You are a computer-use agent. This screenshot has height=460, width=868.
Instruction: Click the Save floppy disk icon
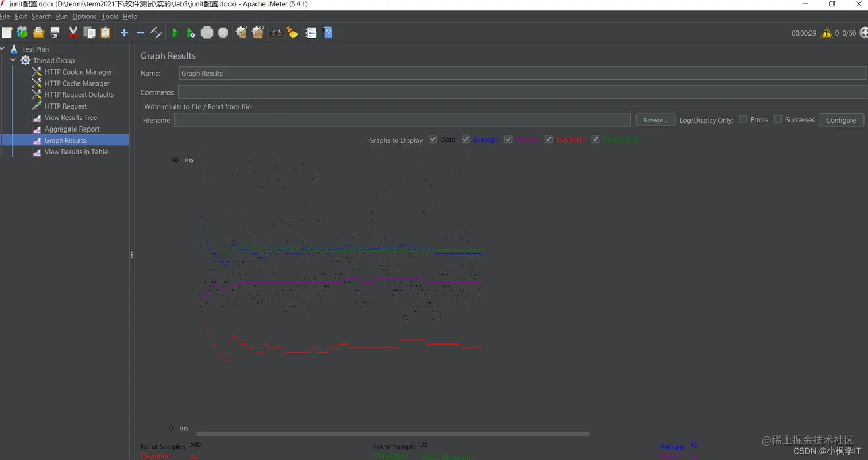coord(55,33)
